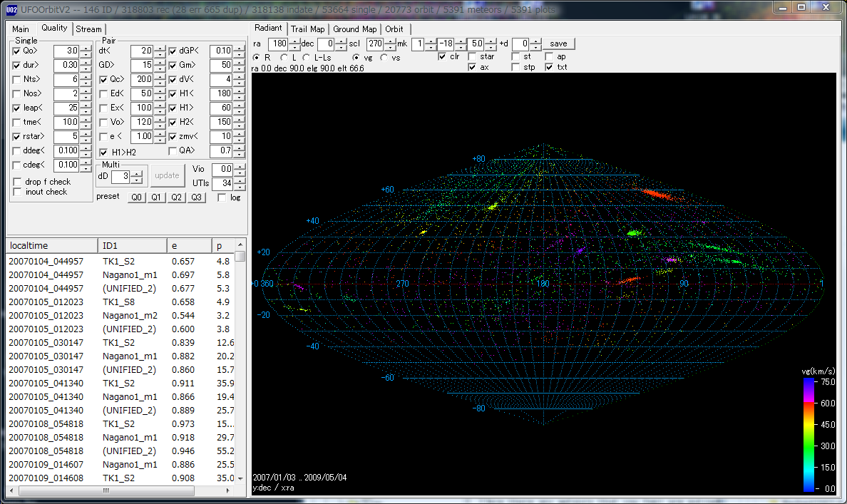847x504 pixels.
Task: Apply the Q0 preset
Action: (x=136, y=197)
